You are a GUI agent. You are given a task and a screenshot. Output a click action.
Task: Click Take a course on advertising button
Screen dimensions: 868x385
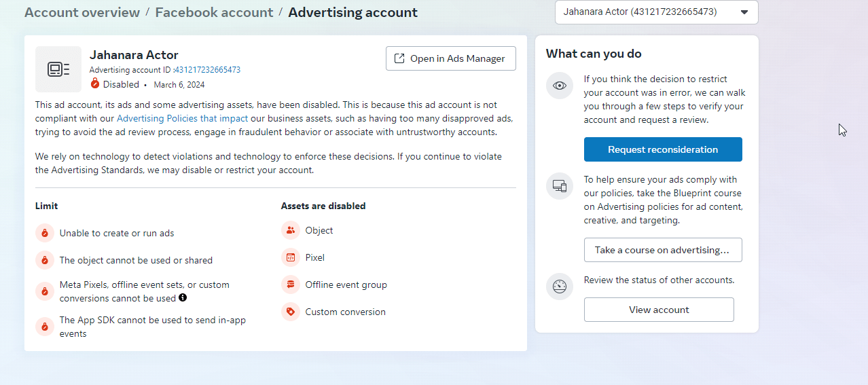[663, 250]
